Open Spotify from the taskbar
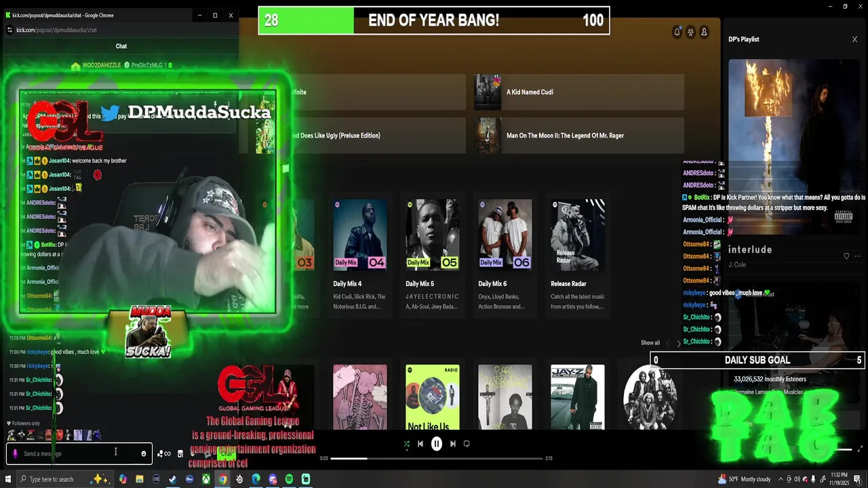 point(289,479)
